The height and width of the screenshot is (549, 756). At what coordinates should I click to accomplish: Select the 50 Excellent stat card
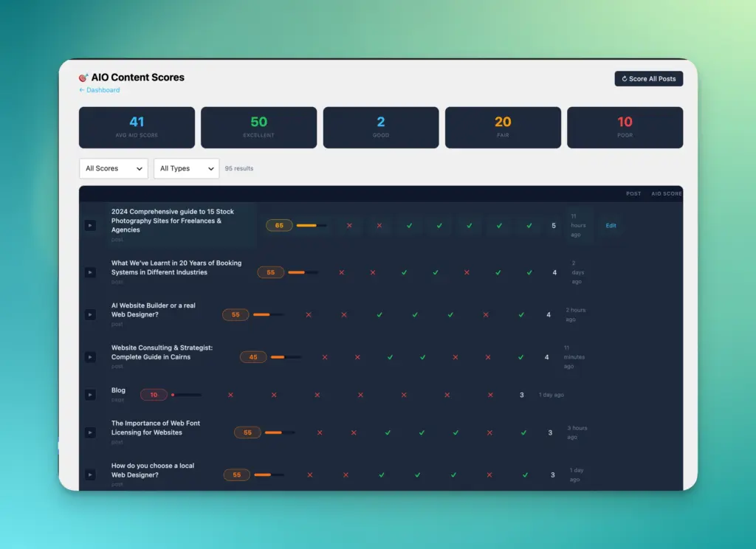click(x=259, y=127)
